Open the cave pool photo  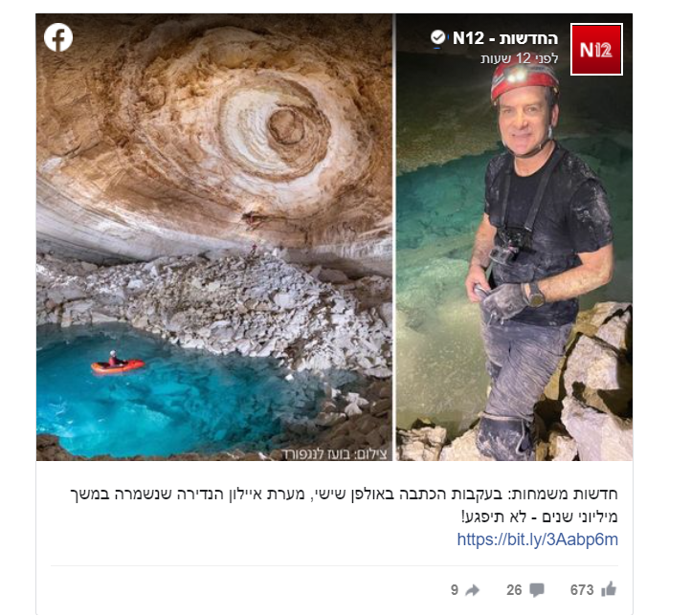coord(214,237)
